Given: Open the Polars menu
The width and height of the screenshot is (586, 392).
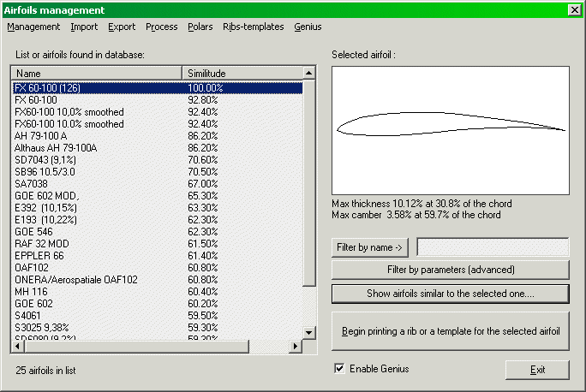Looking at the screenshot, I should click(200, 27).
